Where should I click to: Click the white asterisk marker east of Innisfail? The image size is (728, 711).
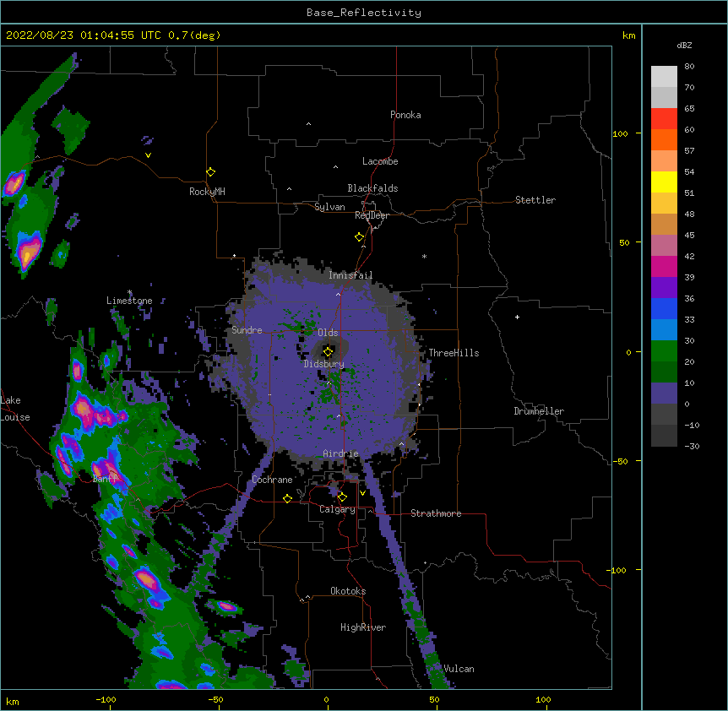[424, 256]
